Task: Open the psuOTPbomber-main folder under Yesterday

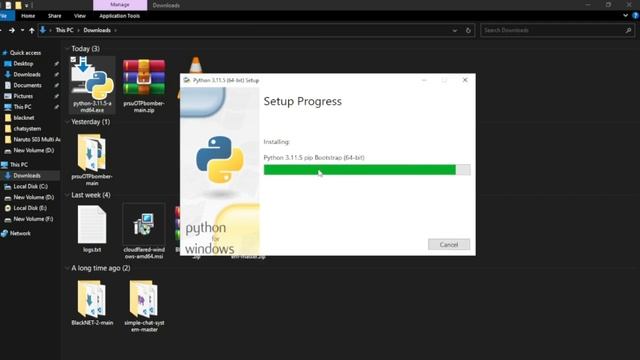Action: [x=92, y=153]
